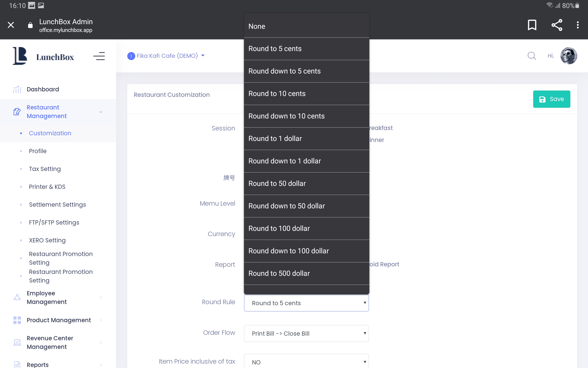Open the browser bookmark icon
The image size is (588, 368).
tap(532, 25)
